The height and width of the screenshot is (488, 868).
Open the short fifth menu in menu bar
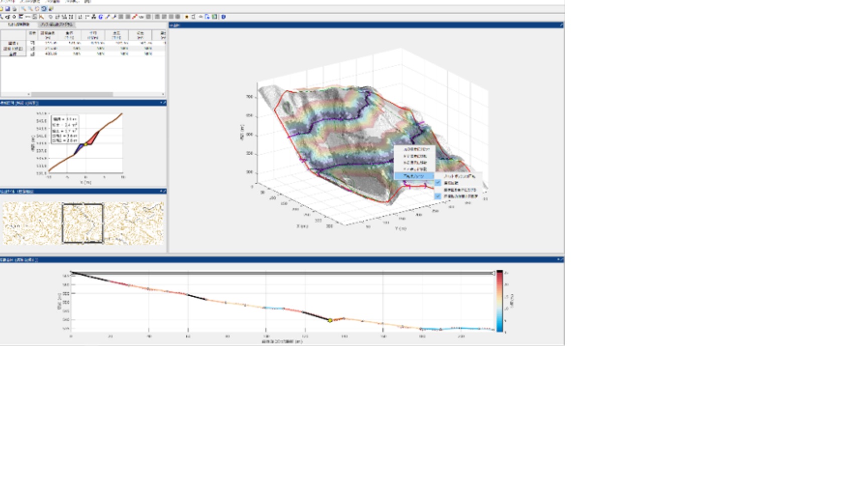(88, 2)
